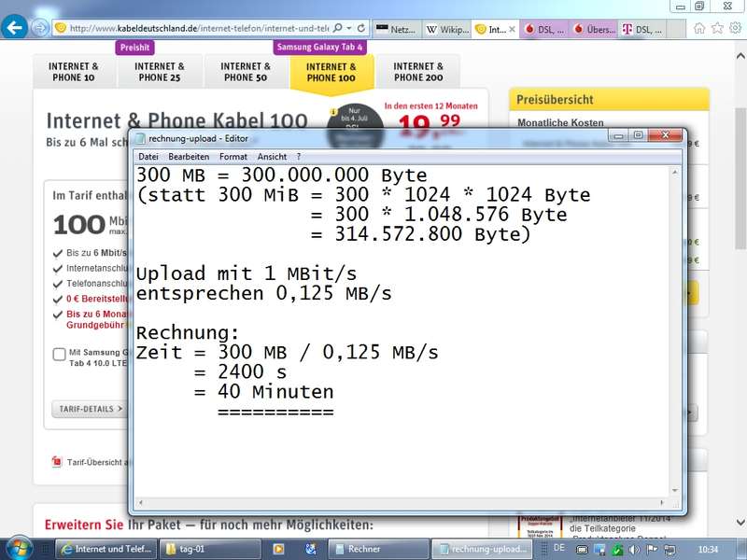
Task: Select the Internet & Phone 50 tariff tab
Action: pos(246,72)
